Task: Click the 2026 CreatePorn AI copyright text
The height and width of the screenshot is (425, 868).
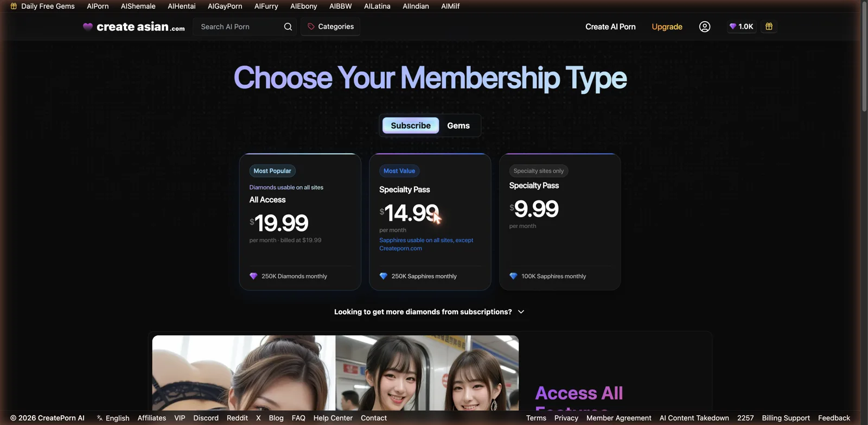Action: pyautogui.click(x=47, y=418)
